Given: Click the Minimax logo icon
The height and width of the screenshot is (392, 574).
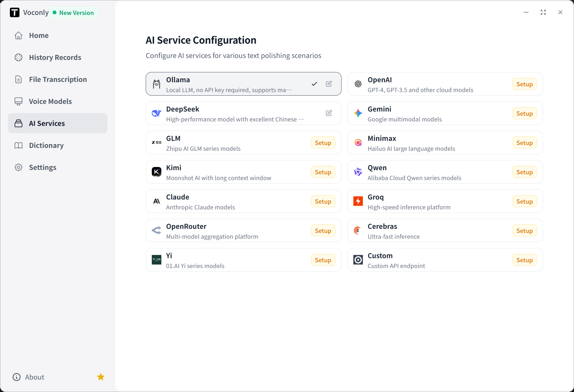Looking at the screenshot, I should [x=358, y=142].
